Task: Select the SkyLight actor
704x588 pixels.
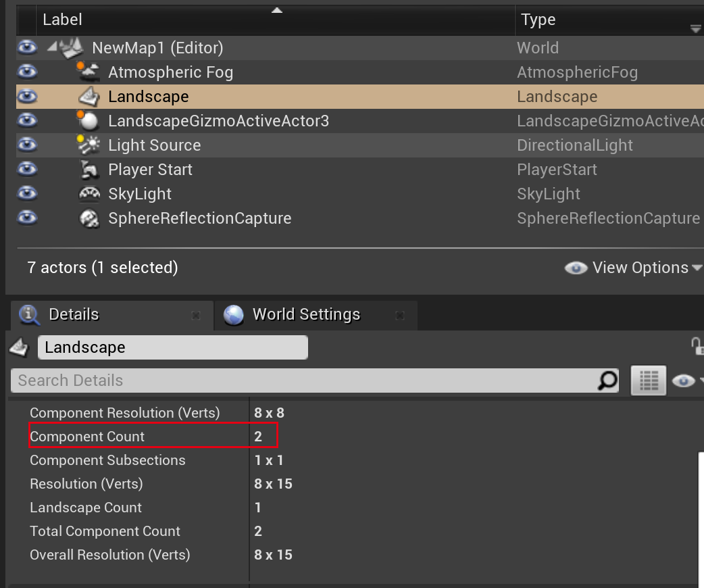Action: 360,193
